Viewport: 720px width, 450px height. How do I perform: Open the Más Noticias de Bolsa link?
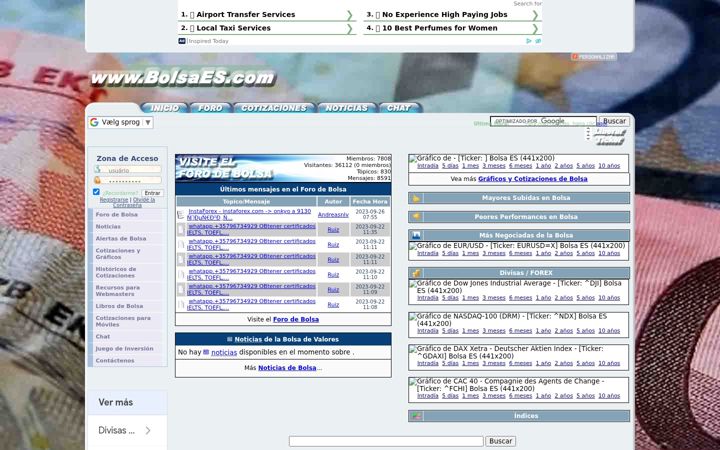point(287,368)
